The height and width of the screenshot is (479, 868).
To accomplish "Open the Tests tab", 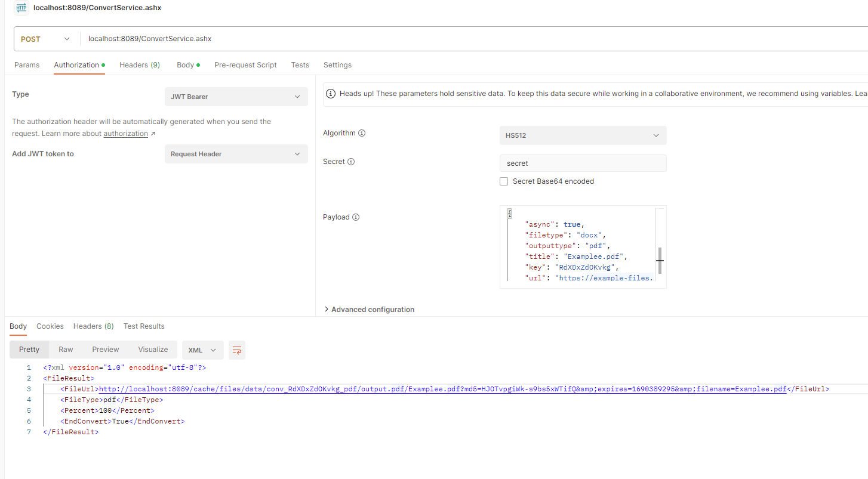I will click(x=300, y=65).
